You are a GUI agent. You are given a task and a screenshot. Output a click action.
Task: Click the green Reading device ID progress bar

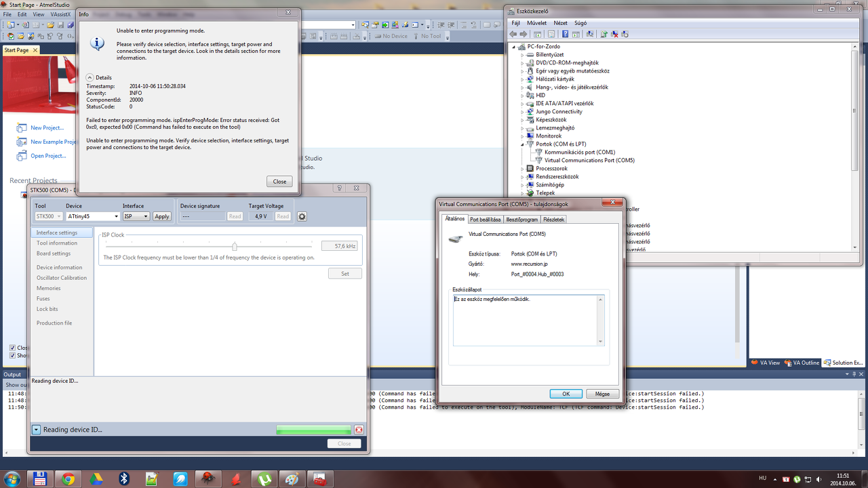click(x=313, y=430)
